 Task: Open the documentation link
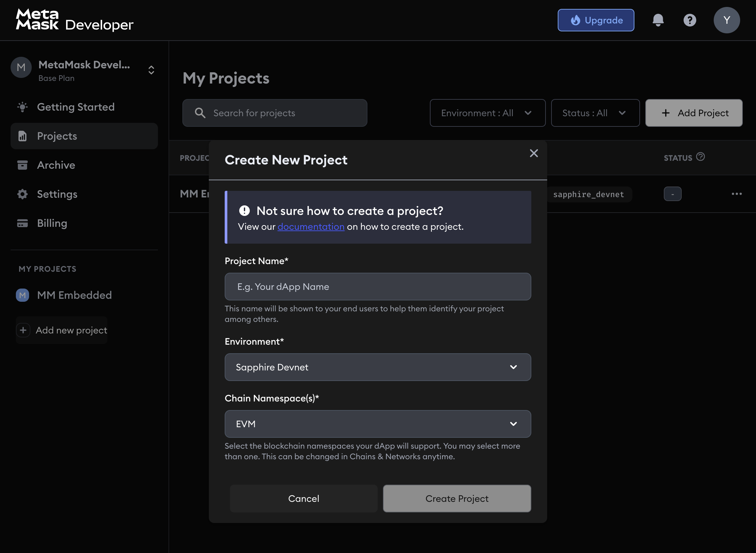(x=311, y=226)
